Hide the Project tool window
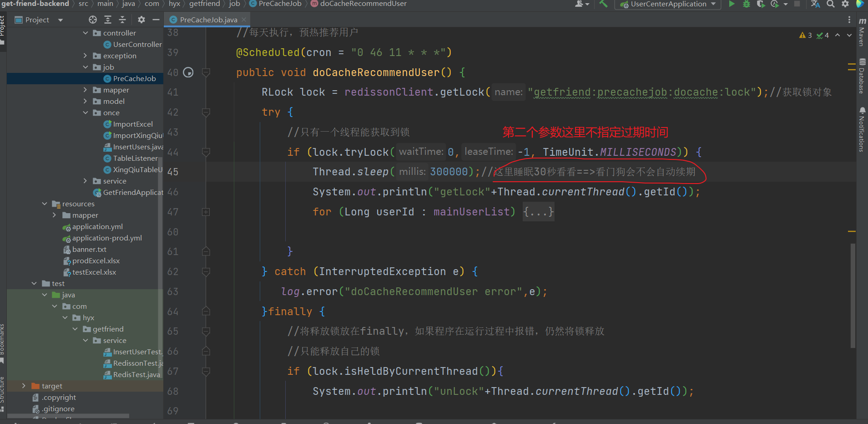 pyautogui.click(x=156, y=20)
